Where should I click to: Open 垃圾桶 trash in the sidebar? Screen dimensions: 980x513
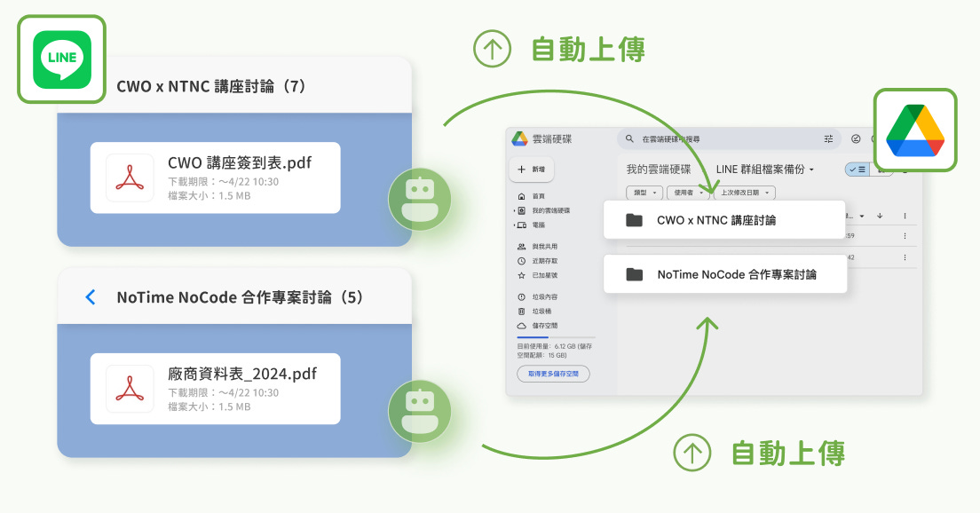[535, 312]
